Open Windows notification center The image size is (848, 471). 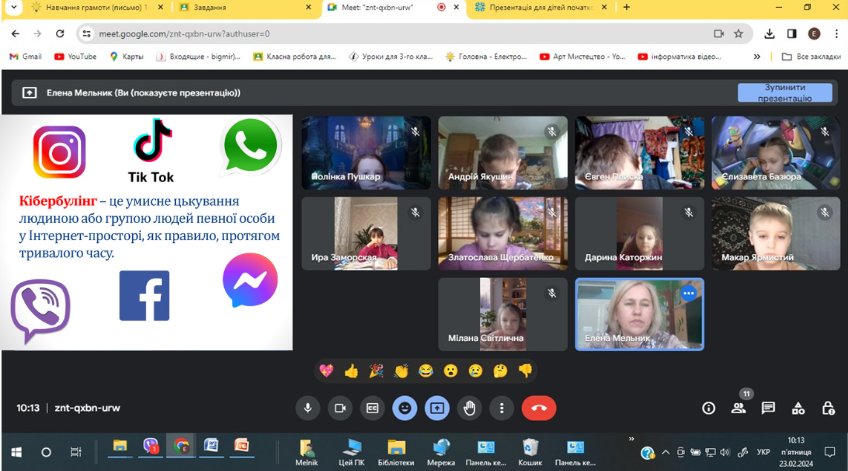tap(830, 452)
